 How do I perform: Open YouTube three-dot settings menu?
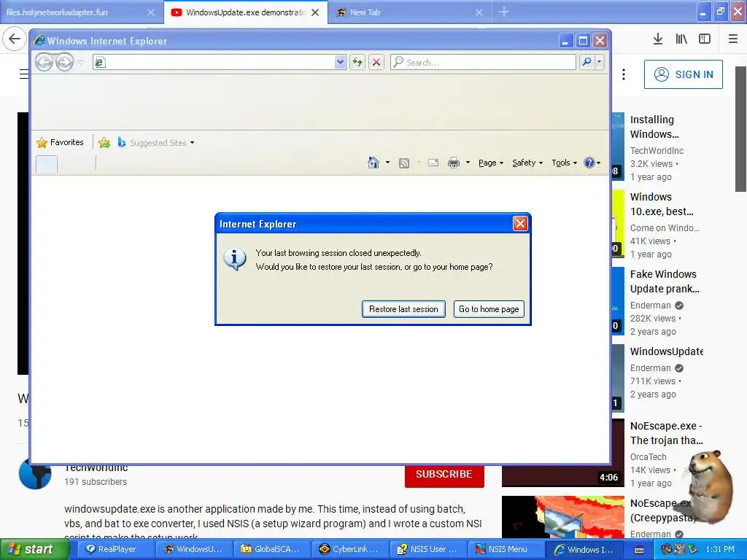(624, 74)
